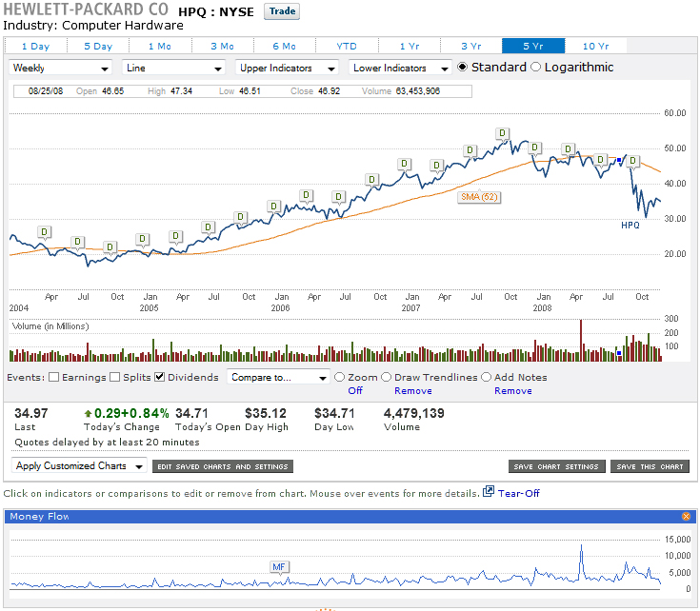
Task: Select the Logarithmic scale option
Action: tap(535, 67)
